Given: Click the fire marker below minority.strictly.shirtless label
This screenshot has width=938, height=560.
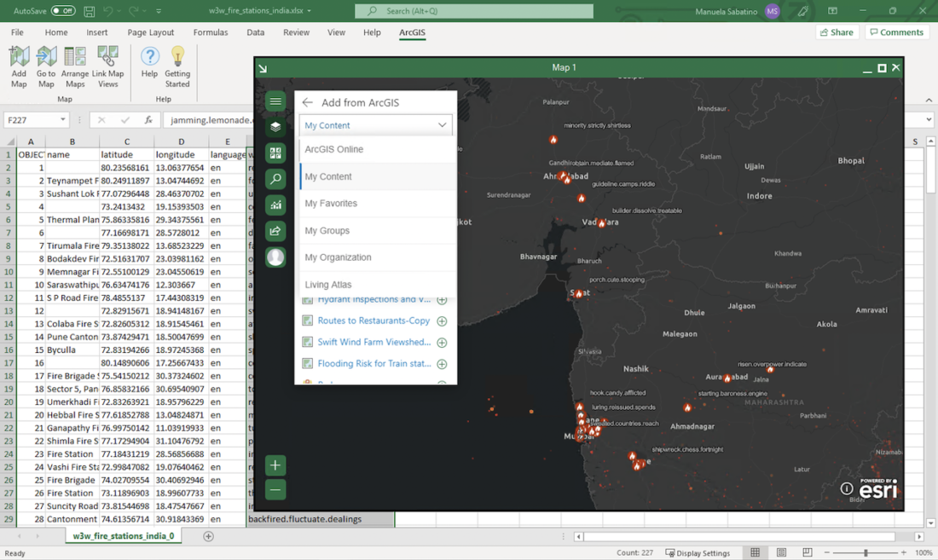Looking at the screenshot, I should [x=553, y=140].
